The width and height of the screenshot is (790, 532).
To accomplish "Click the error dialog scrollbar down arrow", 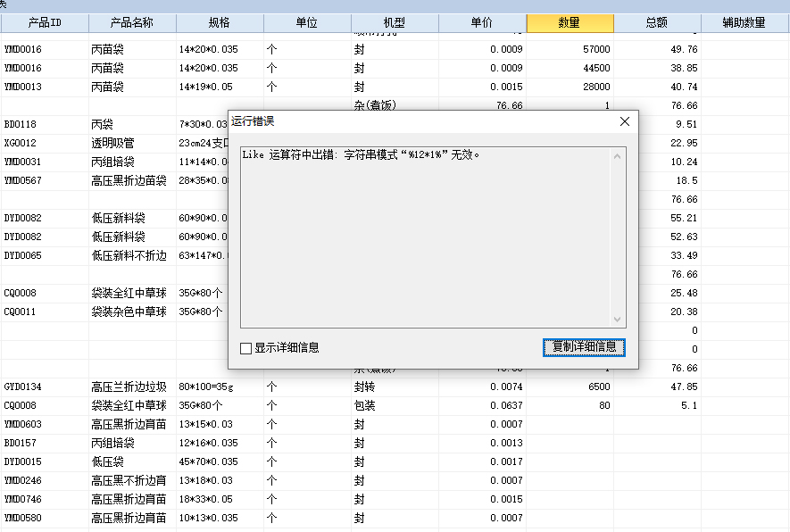I will (617, 320).
